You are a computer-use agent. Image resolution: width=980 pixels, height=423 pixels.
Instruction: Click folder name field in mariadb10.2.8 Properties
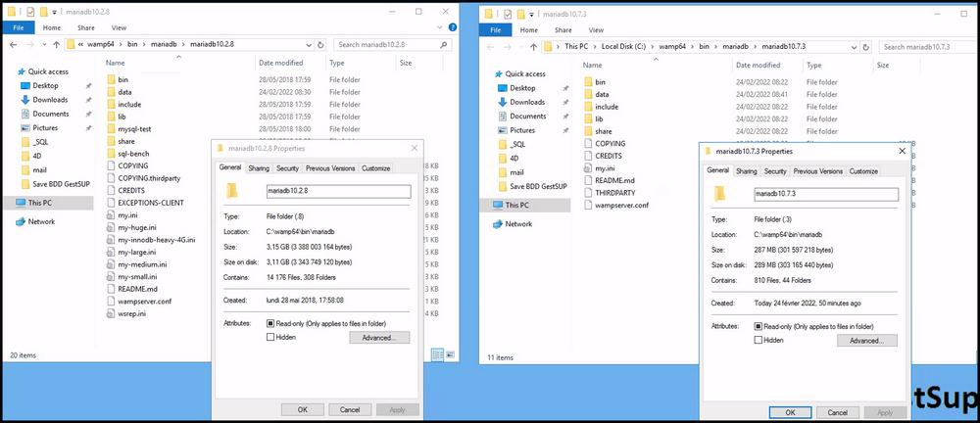pyautogui.click(x=338, y=191)
